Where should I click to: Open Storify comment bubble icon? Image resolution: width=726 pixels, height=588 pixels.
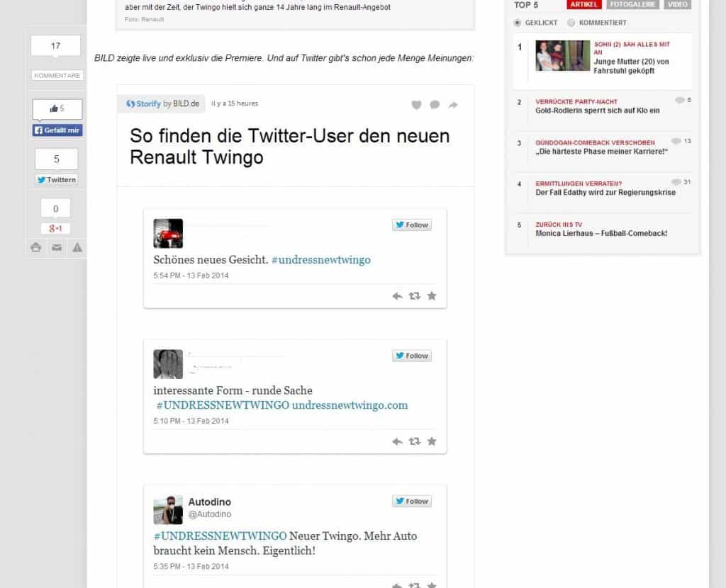(x=435, y=105)
